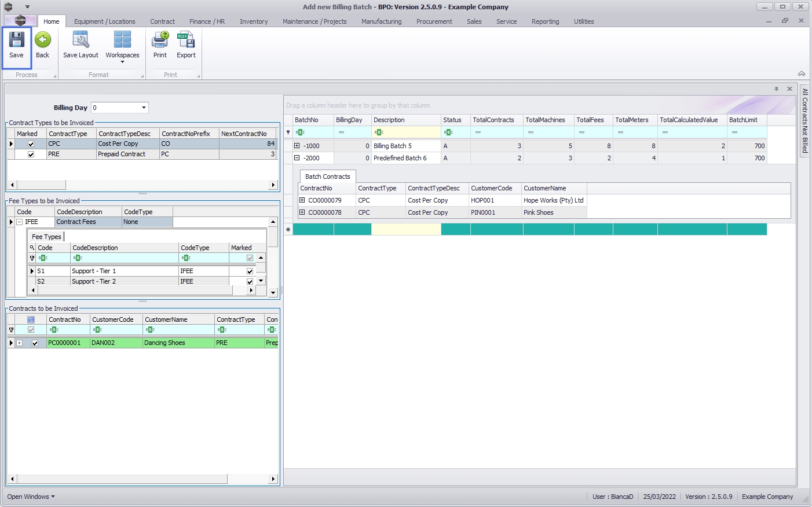Uncheck the checkbox for contract PC0000001
The height and width of the screenshot is (507, 812).
(35, 343)
